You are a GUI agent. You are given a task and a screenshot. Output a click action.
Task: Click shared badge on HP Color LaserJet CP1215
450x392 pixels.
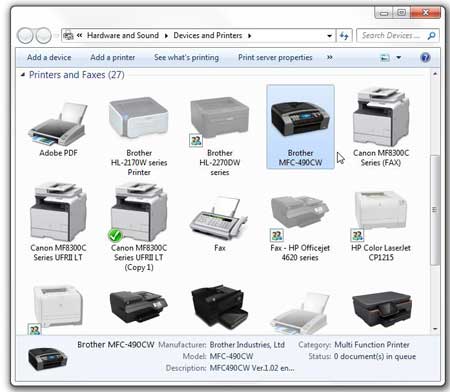(357, 235)
